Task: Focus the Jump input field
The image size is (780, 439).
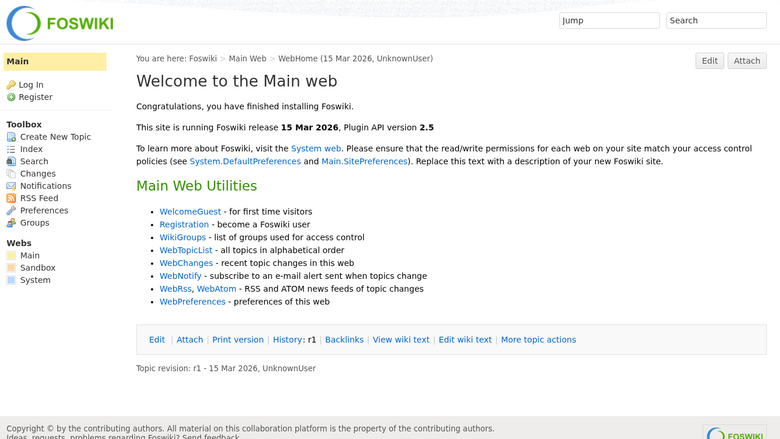Action: [609, 20]
